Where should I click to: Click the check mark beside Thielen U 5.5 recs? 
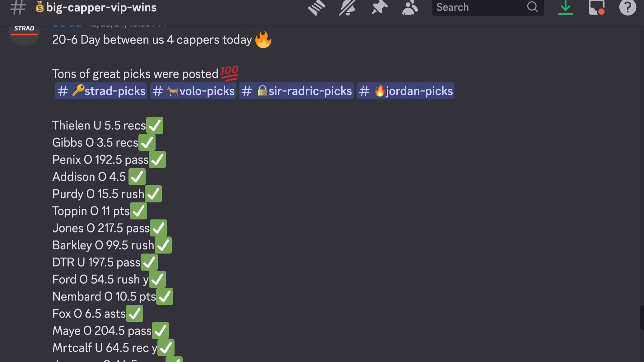click(155, 125)
